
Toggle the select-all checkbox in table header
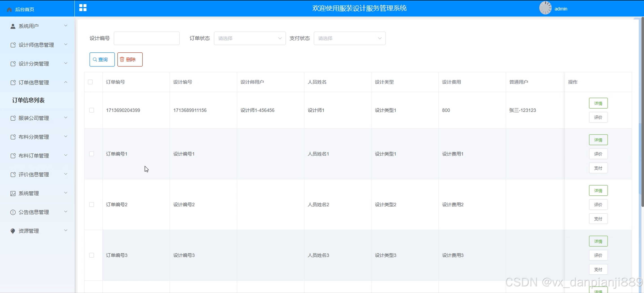point(90,82)
